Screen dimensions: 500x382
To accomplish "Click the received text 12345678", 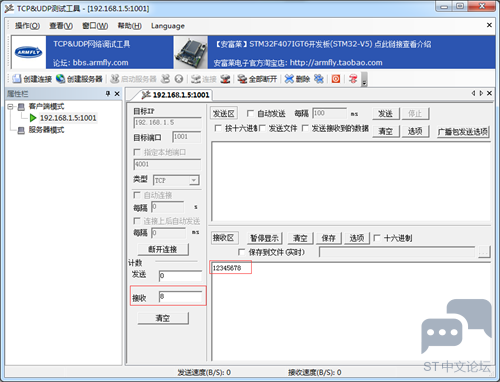I will coord(227,268).
